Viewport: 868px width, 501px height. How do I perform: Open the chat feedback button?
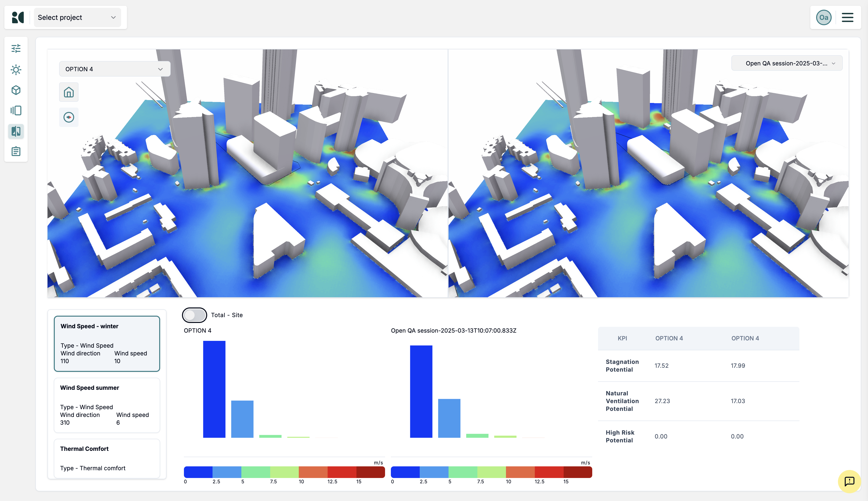tap(849, 481)
